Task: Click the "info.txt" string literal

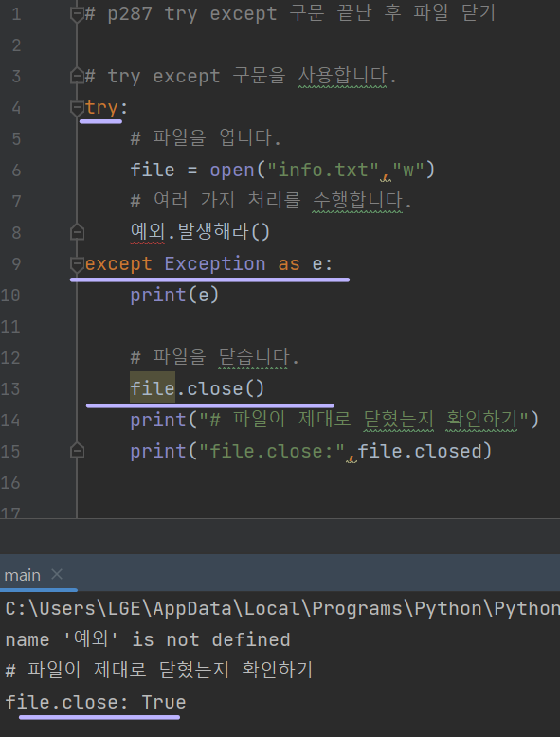Action: point(323,170)
